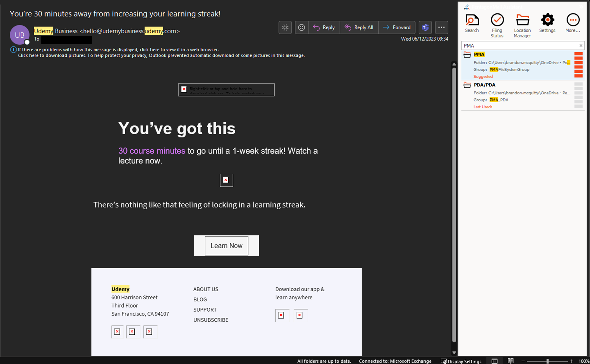Open Location Manager
Viewport: 590px width, 364px height.
pos(522,25)
